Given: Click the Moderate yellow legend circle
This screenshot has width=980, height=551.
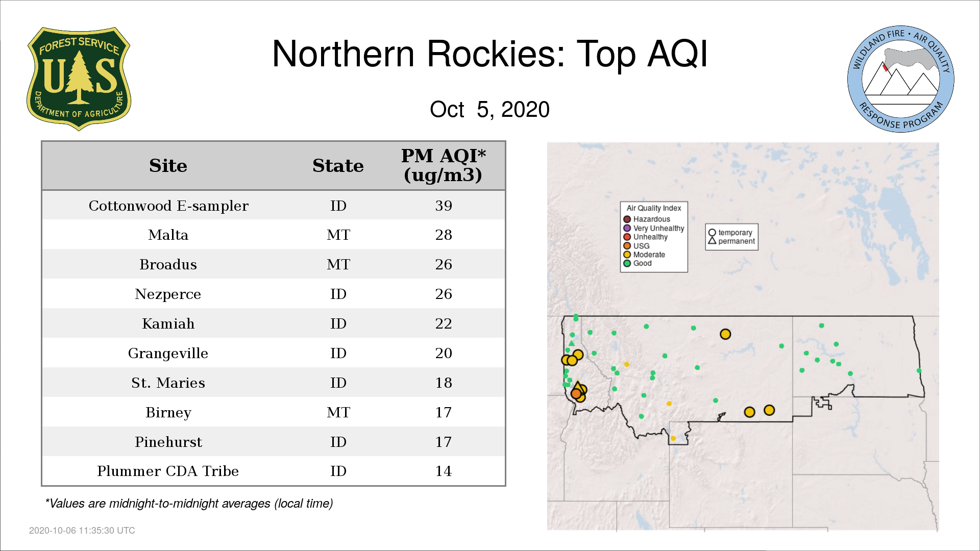Looking at the screenshot, I should pyautogui.click(x=627, y=255).
